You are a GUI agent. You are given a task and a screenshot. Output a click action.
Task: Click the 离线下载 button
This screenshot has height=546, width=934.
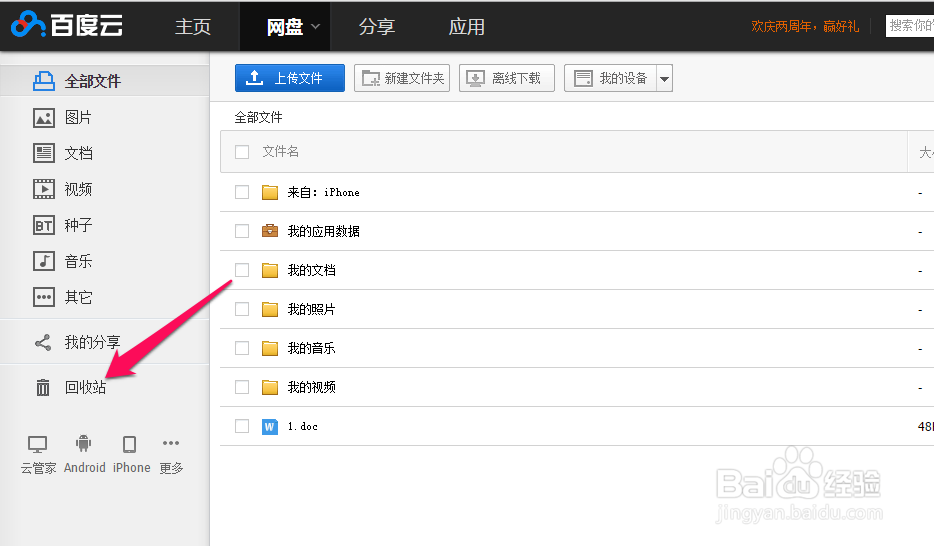click(507, 78)
